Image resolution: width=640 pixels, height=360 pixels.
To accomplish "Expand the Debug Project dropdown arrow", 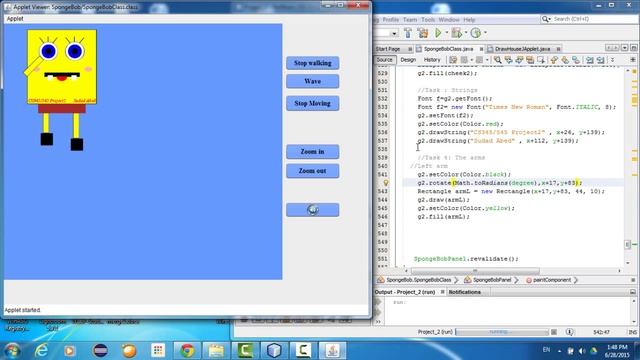I will pos(466,33).
